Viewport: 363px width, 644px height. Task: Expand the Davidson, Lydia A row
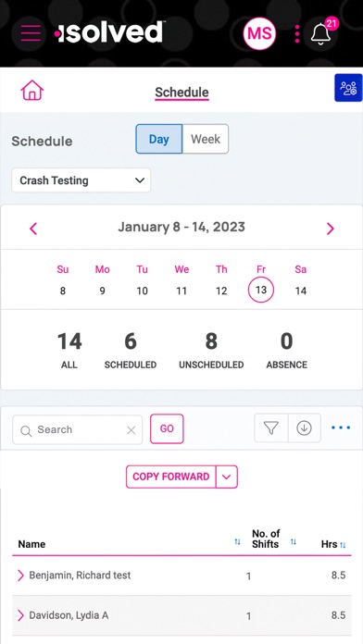20,615
